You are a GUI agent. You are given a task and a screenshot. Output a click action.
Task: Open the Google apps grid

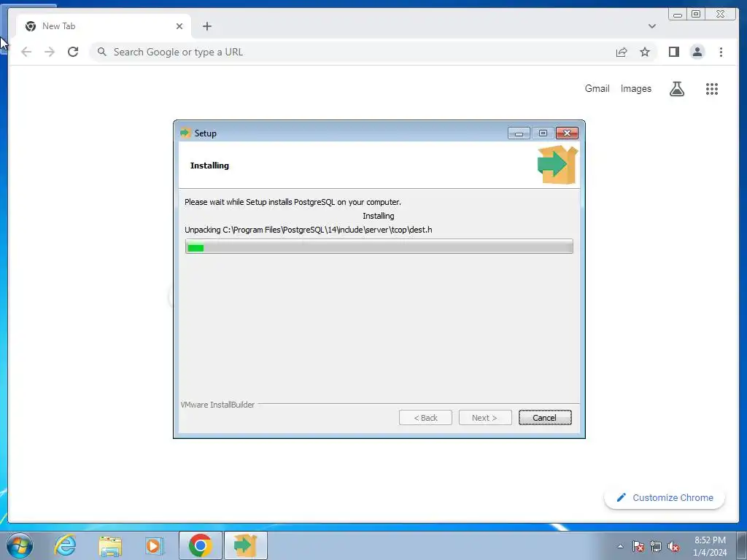click(x=712, y=88)
